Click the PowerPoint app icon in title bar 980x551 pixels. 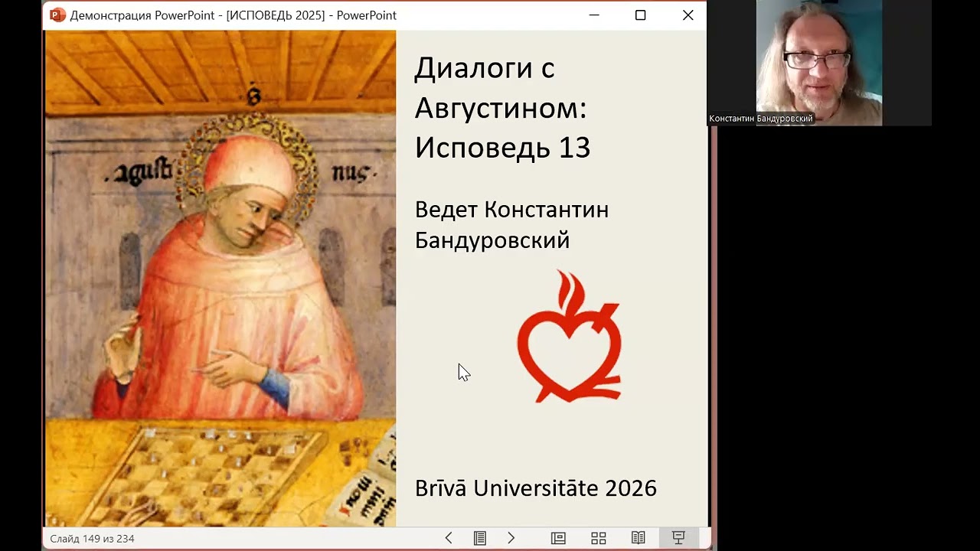[x=57, y=15]
